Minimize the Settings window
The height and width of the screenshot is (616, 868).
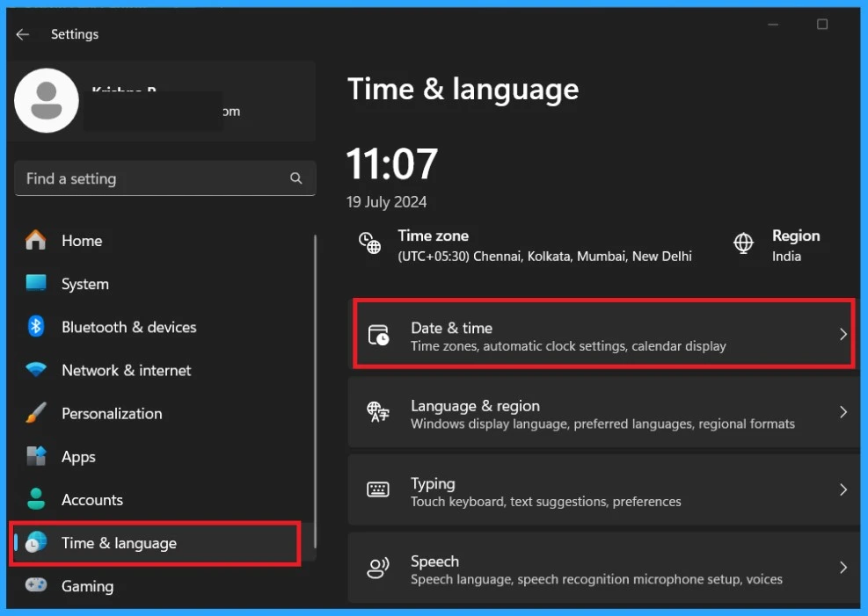pos(773,25)
